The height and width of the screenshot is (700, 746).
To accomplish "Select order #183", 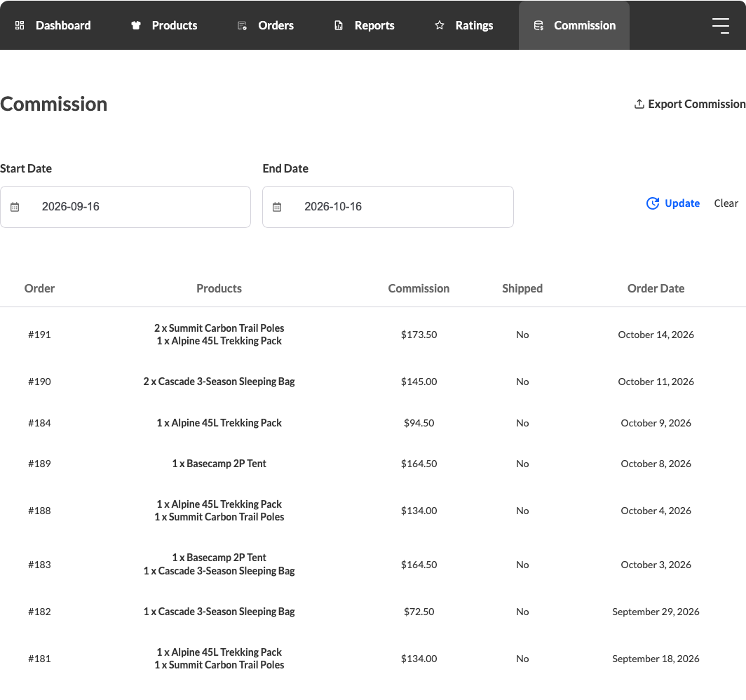I will [39, 565].
